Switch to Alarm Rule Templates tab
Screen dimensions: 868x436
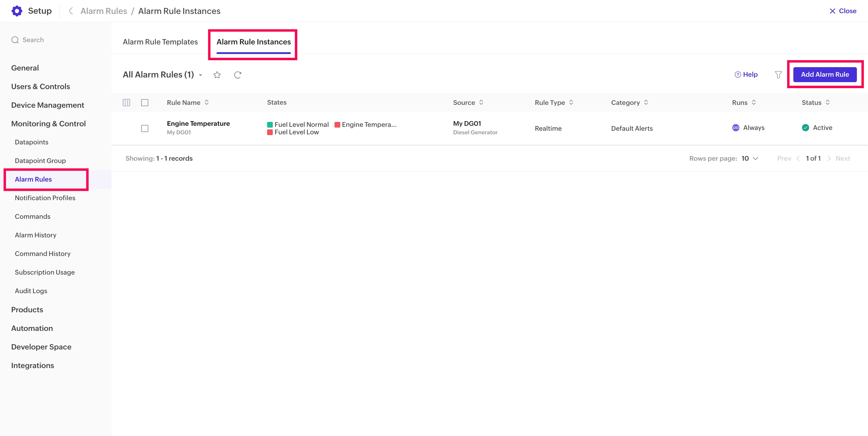click(160, 42)
